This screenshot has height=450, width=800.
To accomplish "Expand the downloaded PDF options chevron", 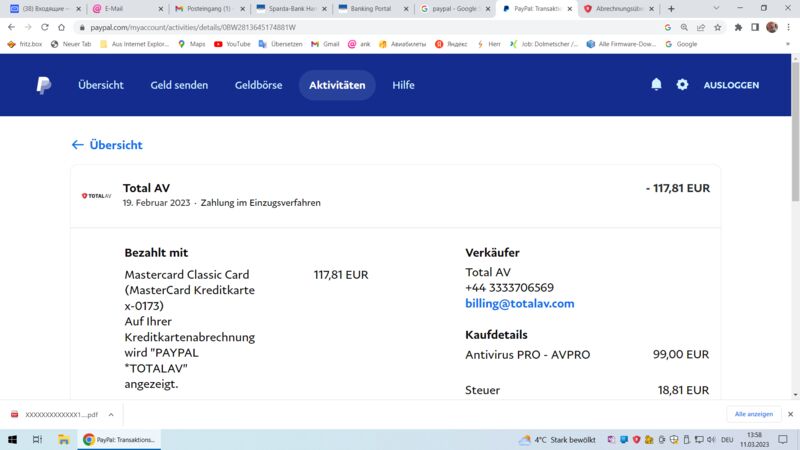I will tap(111, 415).
